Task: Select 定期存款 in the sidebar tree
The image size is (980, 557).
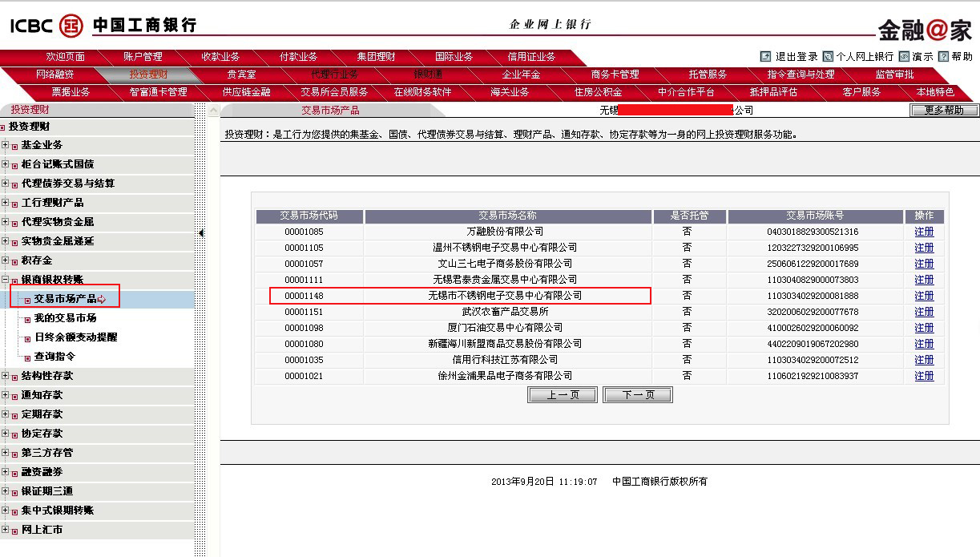Action: pos(42,414)
